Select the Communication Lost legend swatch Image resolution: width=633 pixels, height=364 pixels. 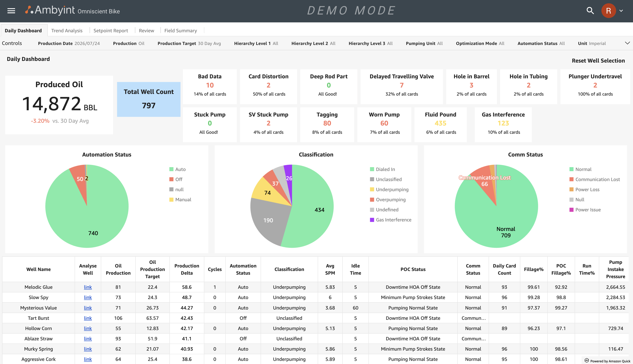click(571, 179)
